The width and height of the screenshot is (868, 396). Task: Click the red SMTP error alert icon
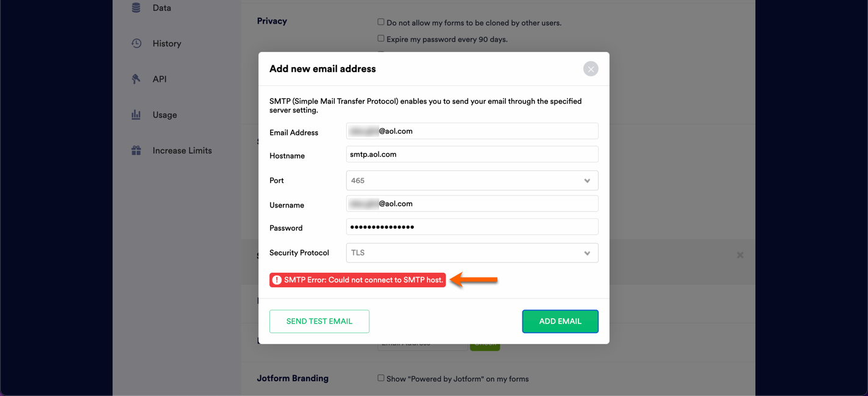(277, 280)
